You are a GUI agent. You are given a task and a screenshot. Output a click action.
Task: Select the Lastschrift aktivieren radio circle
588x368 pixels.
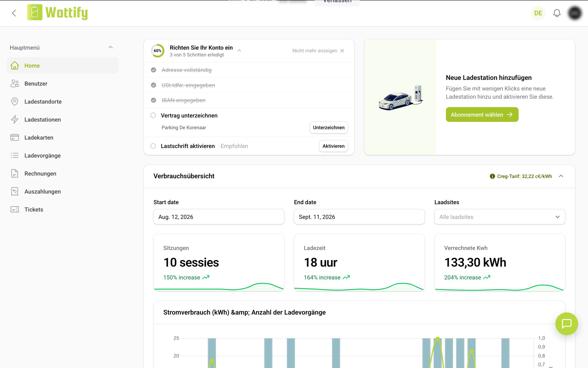pos(153,146)
